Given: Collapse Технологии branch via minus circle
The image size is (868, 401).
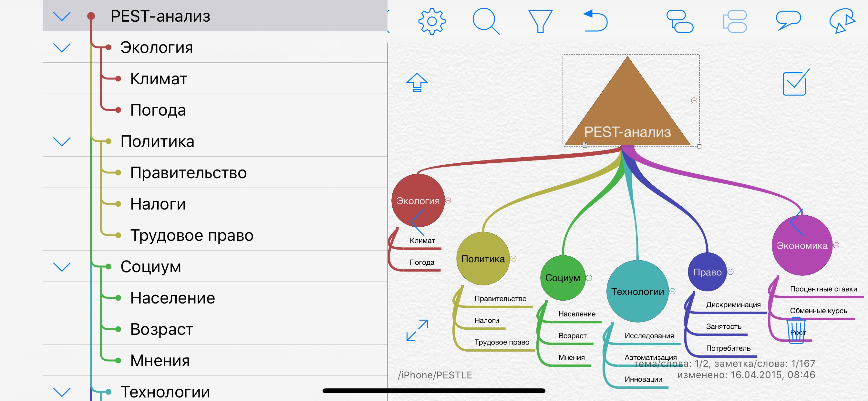Looking at the screenshot, I should tap(672, 291).
